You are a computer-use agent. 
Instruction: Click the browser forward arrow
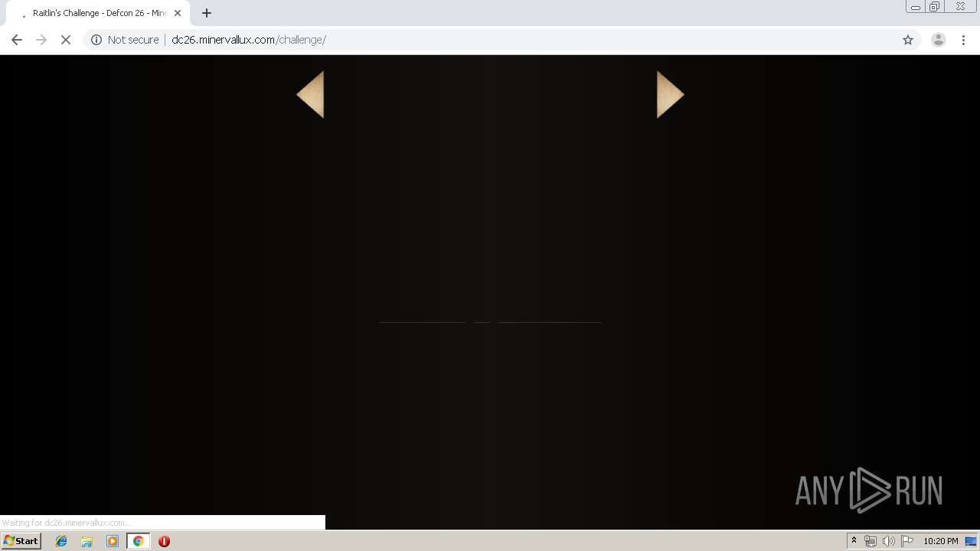click(41, 40)
